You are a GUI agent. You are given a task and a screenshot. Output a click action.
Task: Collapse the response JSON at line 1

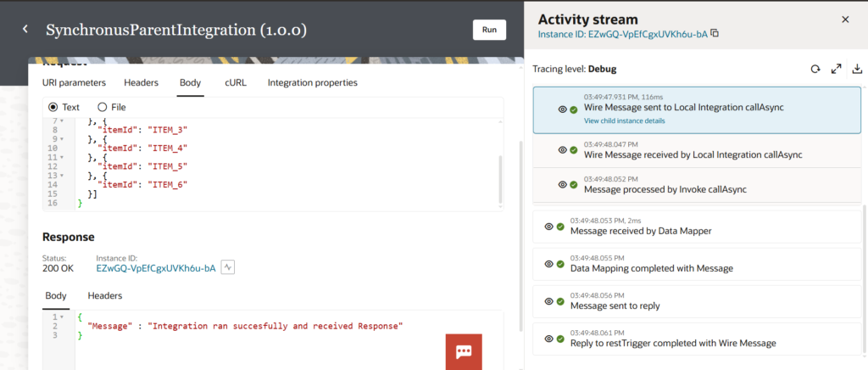click(63, 317)
